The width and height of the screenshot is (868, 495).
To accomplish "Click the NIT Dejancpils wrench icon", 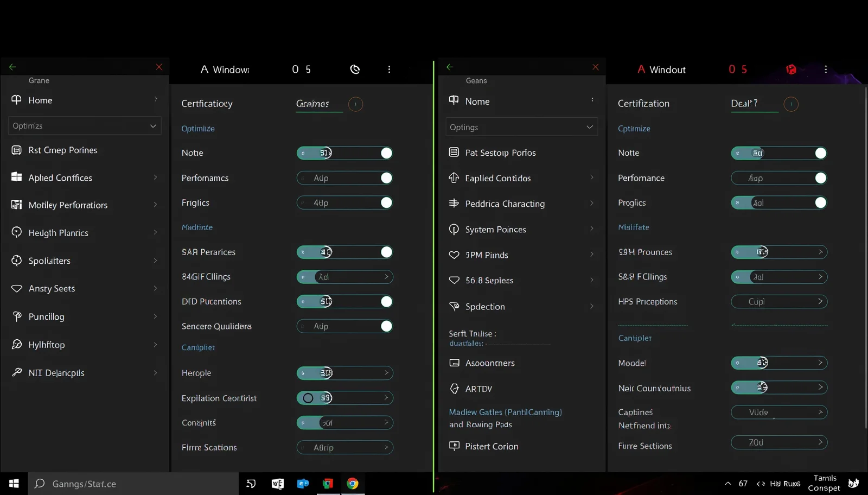I will 17,372.
